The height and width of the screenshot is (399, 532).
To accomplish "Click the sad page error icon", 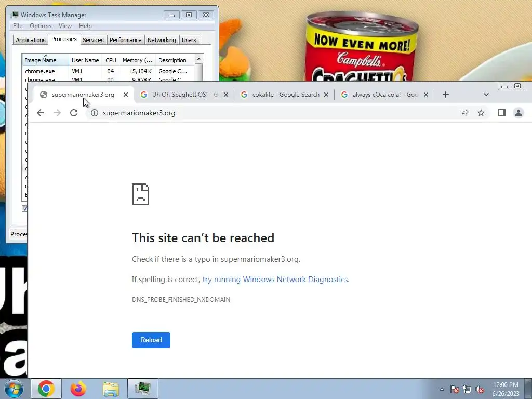I will point(140,194).
